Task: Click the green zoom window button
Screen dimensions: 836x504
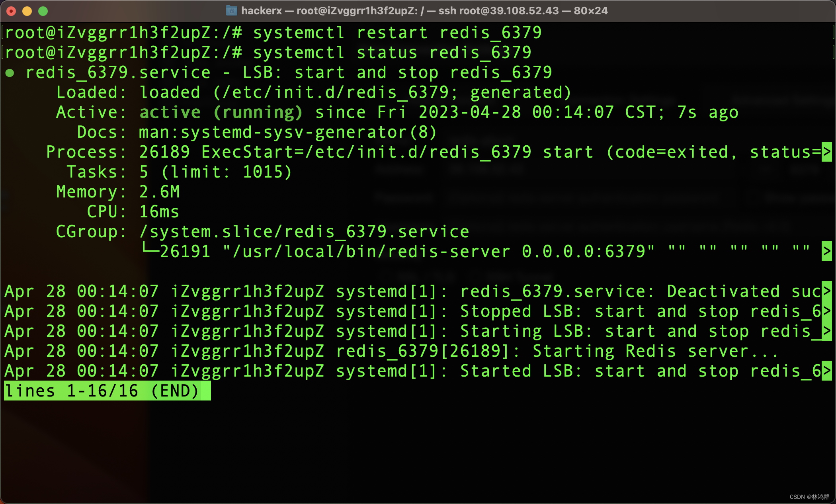Action: [x=43, y=11]
